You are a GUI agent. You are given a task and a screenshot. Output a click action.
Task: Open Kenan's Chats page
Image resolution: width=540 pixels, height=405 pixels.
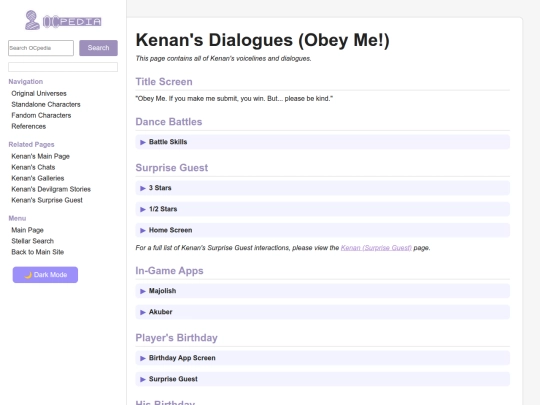tap(33, 167)
